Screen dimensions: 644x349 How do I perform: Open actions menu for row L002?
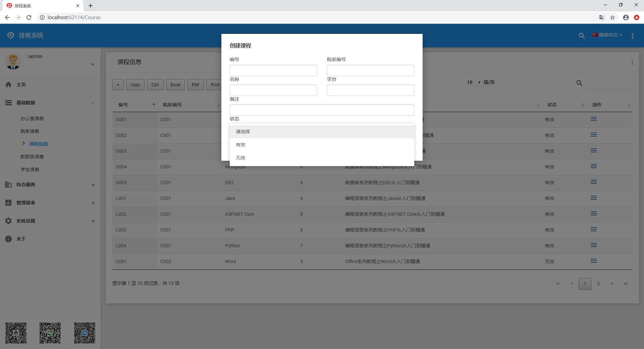pos(594,213)
